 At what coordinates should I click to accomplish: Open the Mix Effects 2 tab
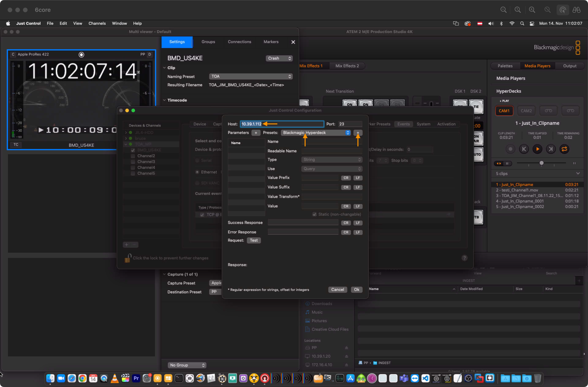pyautogui.click(x=347, y=66)
